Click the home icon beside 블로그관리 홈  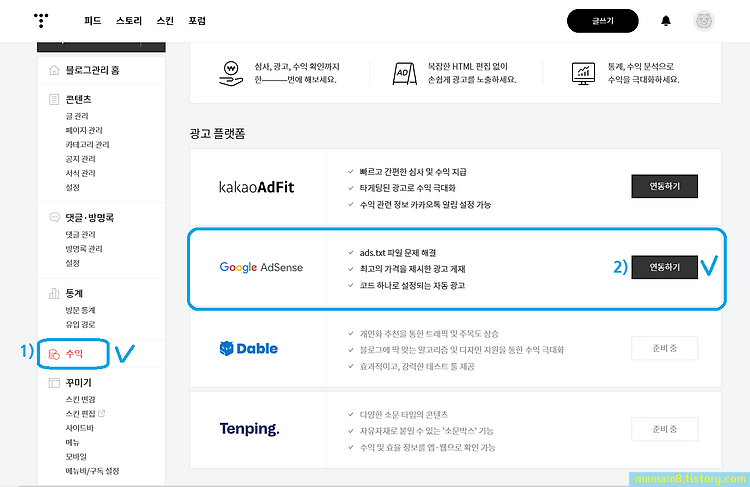click(x=54, y=70)
